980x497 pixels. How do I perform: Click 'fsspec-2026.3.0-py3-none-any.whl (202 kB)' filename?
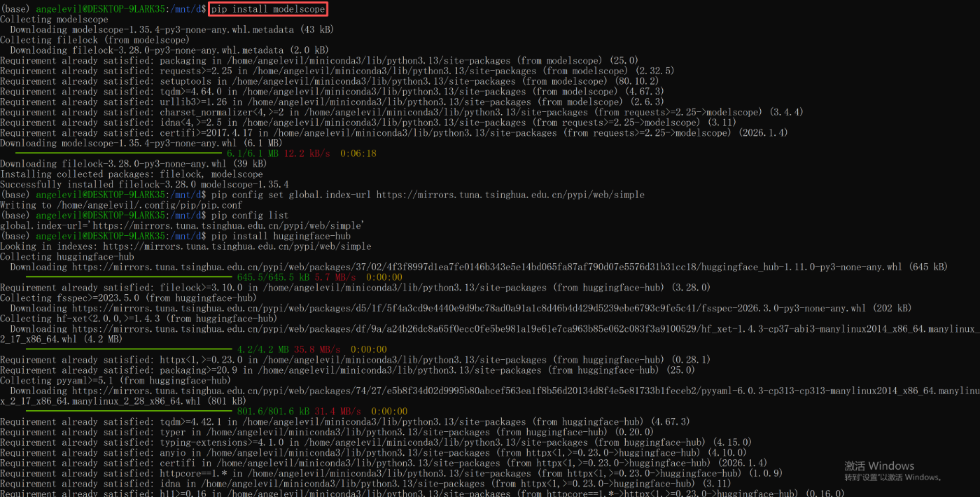(x=804, y=308)
